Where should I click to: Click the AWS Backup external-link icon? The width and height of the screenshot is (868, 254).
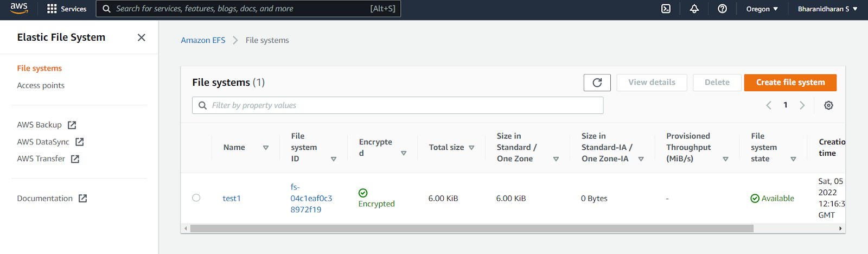tap(72, 125)
